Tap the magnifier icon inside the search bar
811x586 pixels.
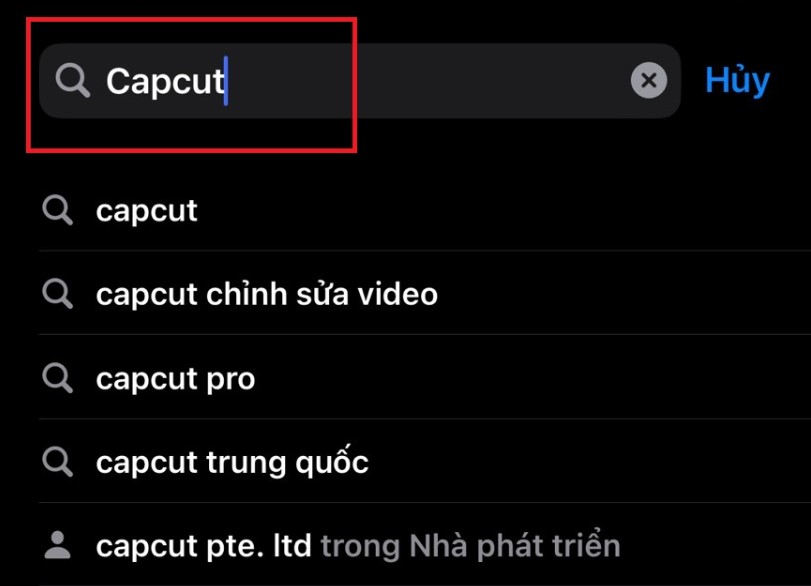(73, 81)
